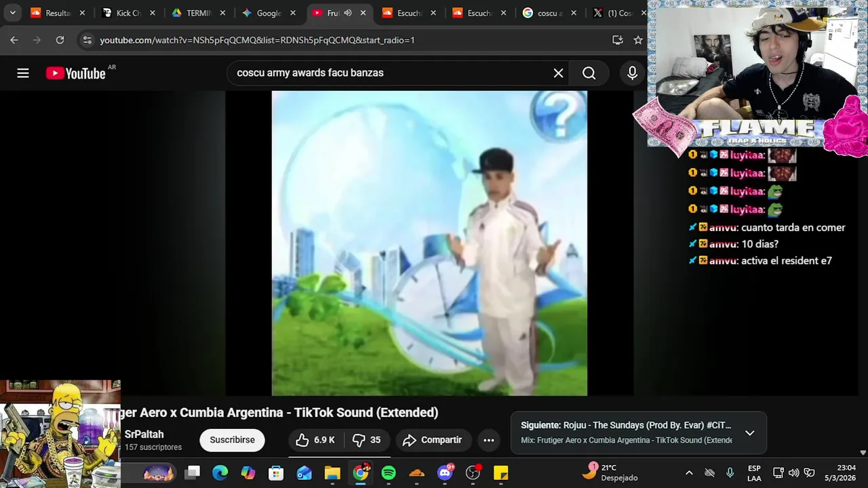Clear the YouTube search box text
Screen dimensions: 868x488
[558, 73]
